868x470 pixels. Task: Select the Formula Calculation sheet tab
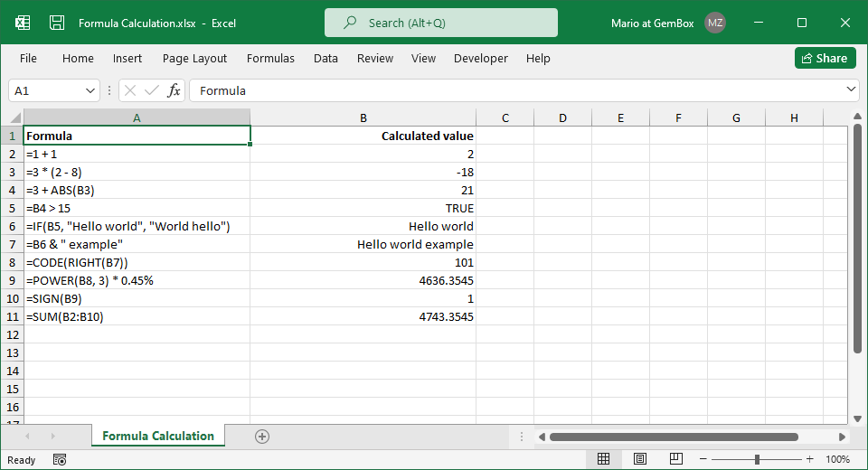[158, 436]
